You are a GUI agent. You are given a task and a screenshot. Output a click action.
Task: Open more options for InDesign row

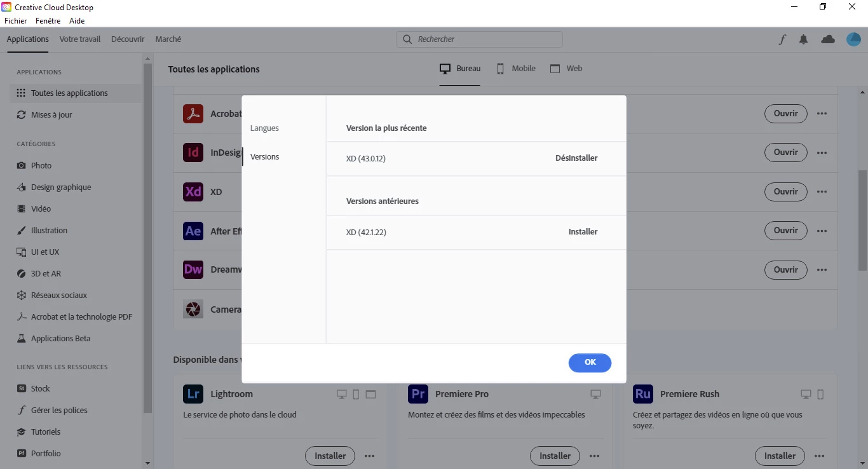[822, 153]
